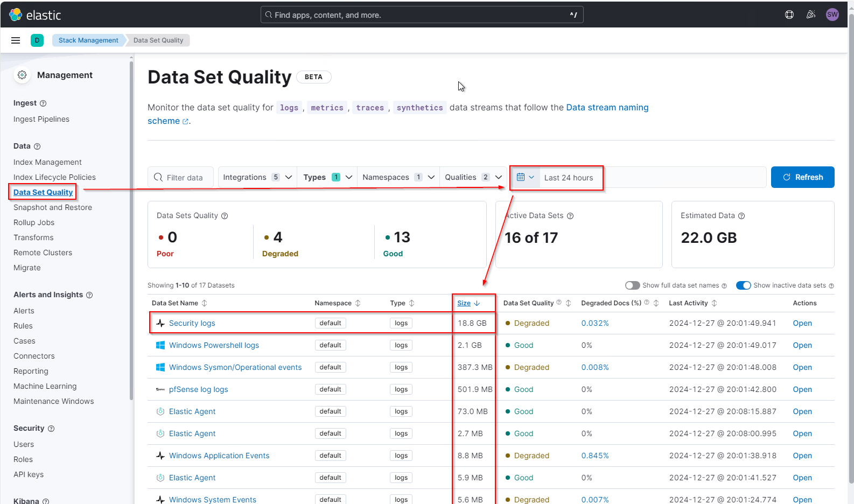The height and width of the screenshot is (504, 854).
Task: Open Maintenance Windows in sidebar
Action: coord(54,401)
